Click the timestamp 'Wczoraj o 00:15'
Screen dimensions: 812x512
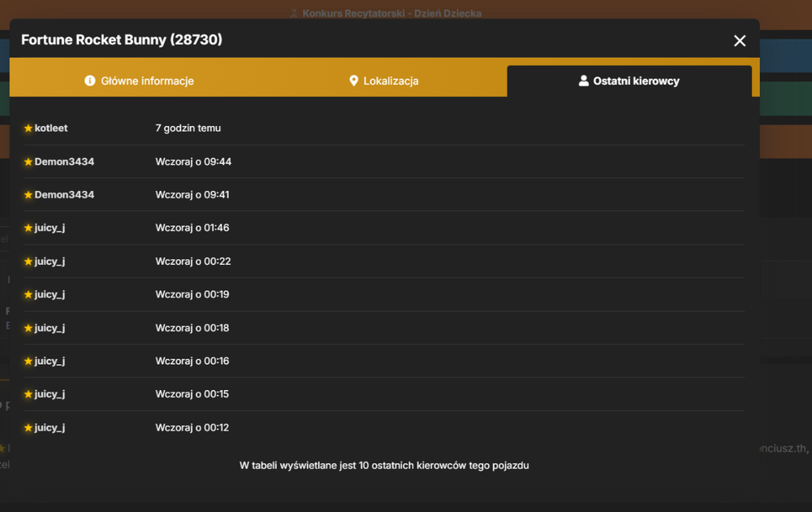pos(192,394)
